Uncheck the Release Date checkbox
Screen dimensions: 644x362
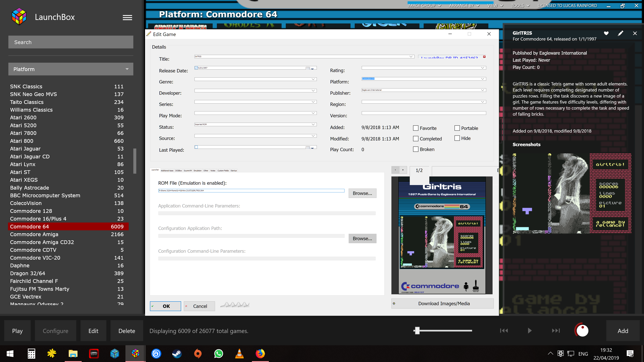coord(196,68)
